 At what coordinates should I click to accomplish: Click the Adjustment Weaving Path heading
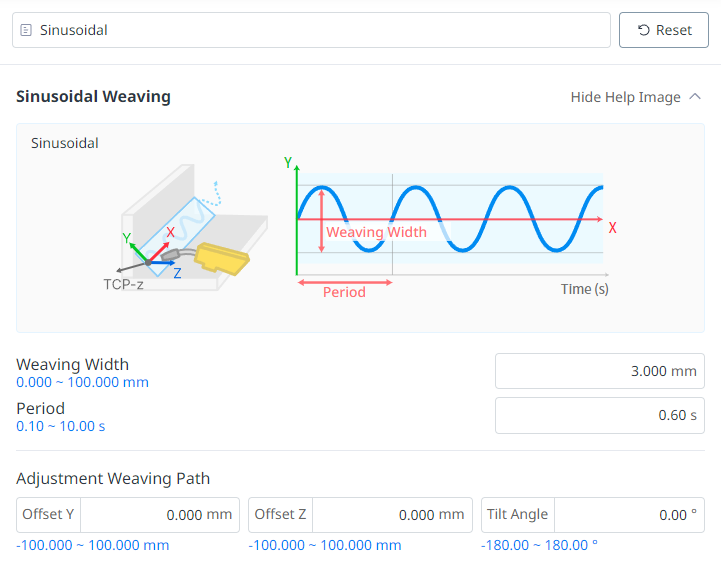[x=113, y=478]
